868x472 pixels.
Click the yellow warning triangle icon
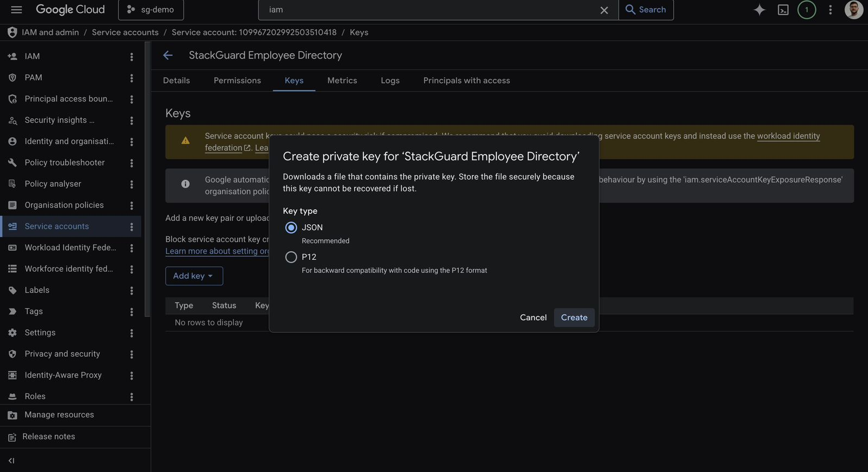186,141
